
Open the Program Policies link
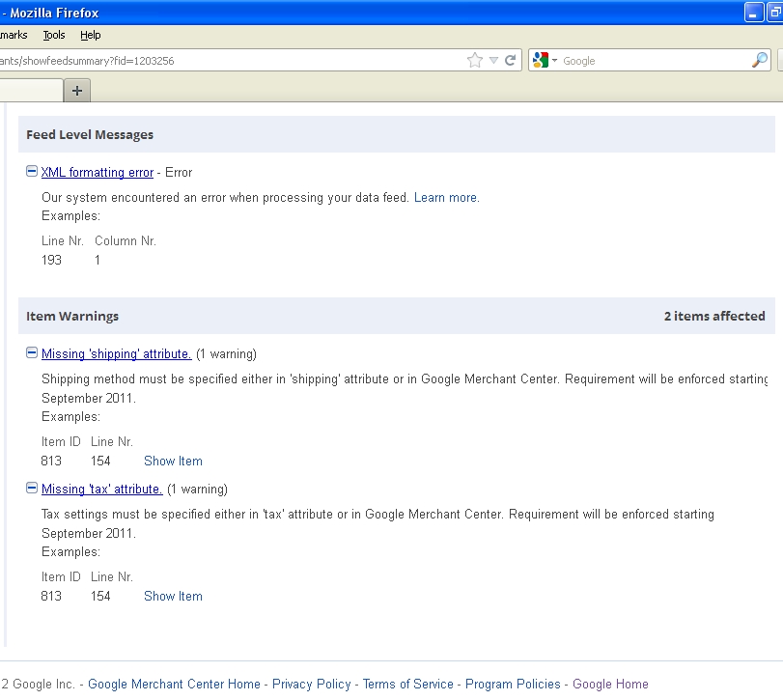[x=513, y=684]
